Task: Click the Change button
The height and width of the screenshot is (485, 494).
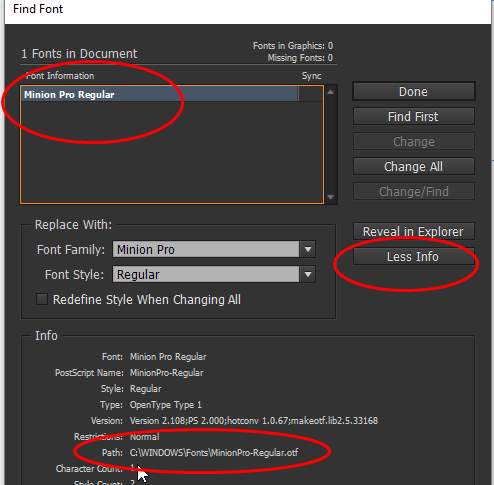Action: click(414, 142)
